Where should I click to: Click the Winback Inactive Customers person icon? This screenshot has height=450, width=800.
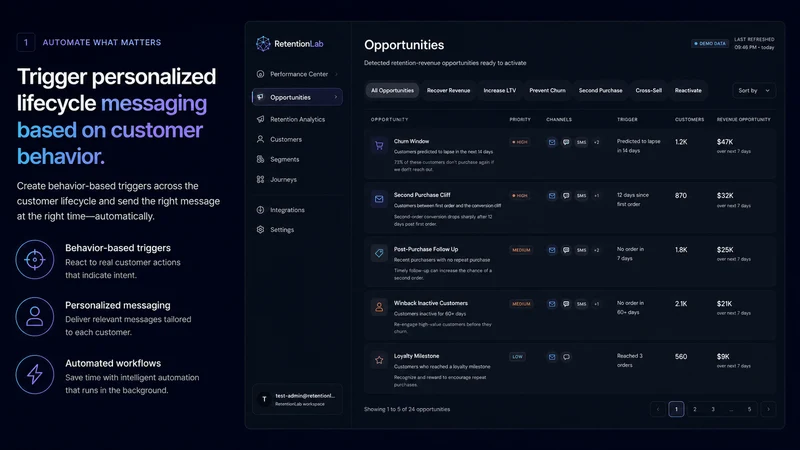point(379,307)
